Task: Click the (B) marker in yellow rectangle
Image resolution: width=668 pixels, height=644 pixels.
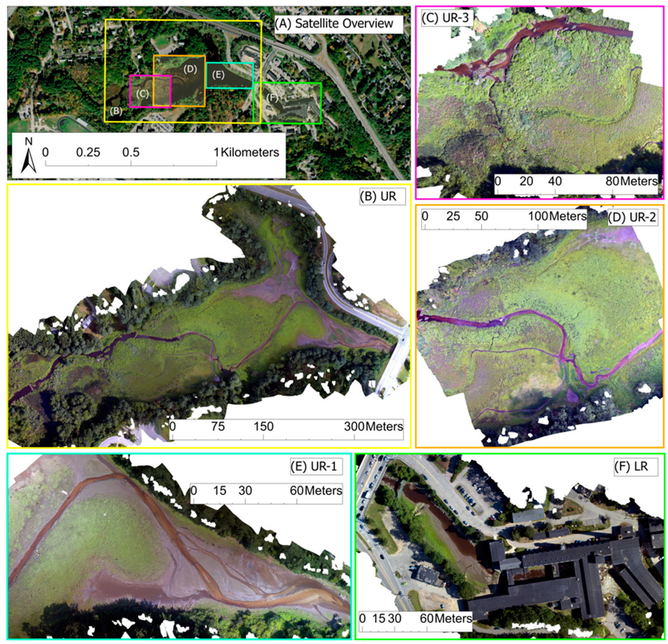Action: [x=116, y=111]
